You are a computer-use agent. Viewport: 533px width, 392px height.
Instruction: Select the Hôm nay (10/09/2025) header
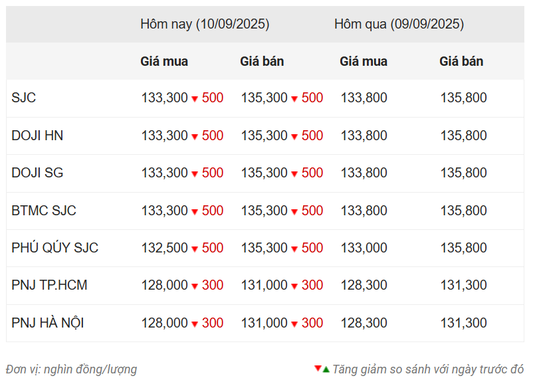coord(205,25)
